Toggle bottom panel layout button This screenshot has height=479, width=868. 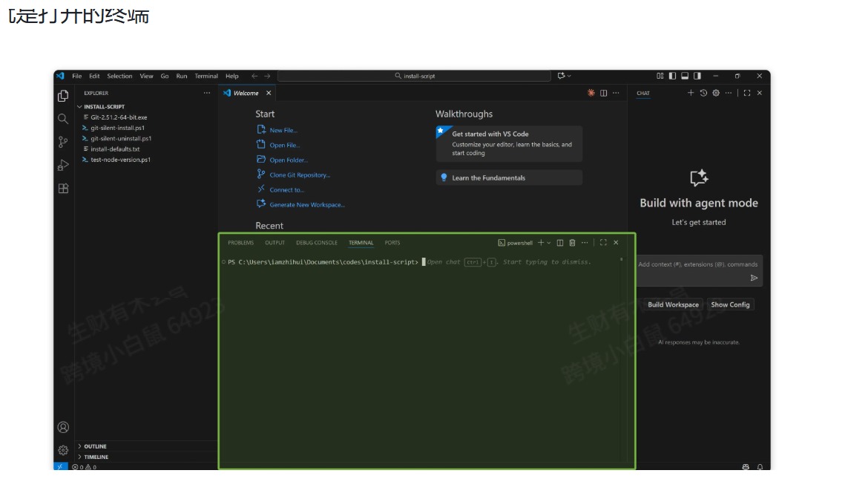(x=685, y=76)
